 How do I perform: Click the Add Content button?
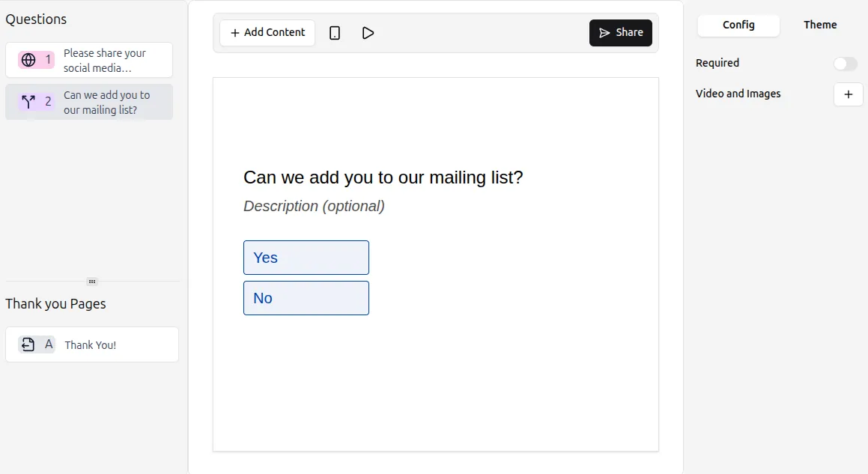[267, 32]
